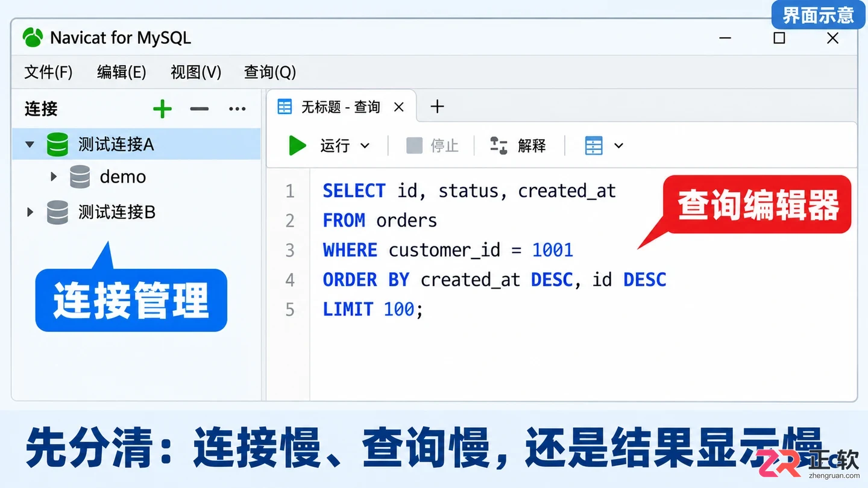Open the grid view dropdown arrow

pos(618,146)
